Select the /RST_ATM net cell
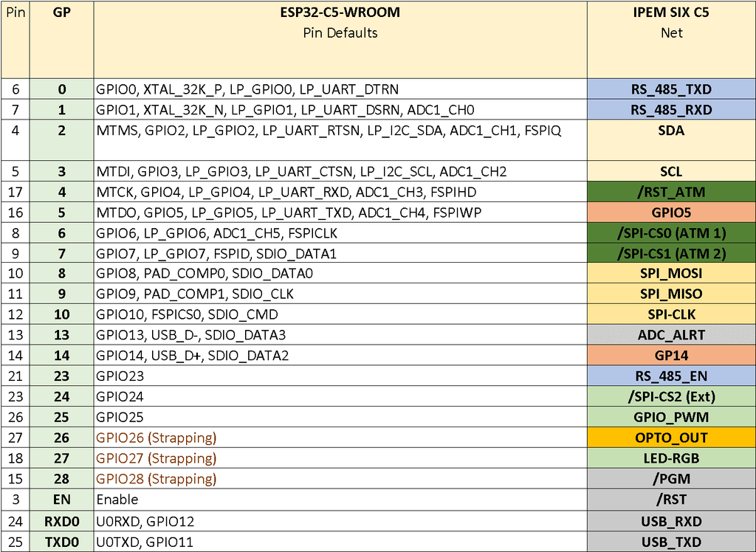Screen dimensions: 756x552 [x=671, y=192]
